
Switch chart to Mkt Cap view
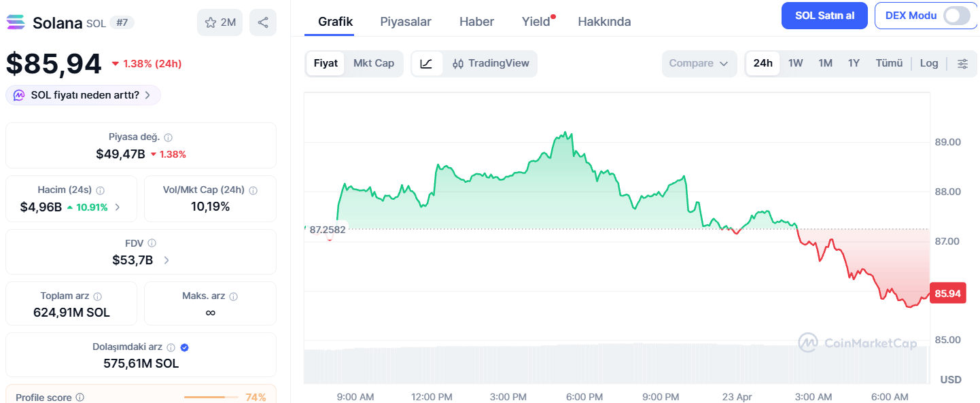click(x=374, y=63)
